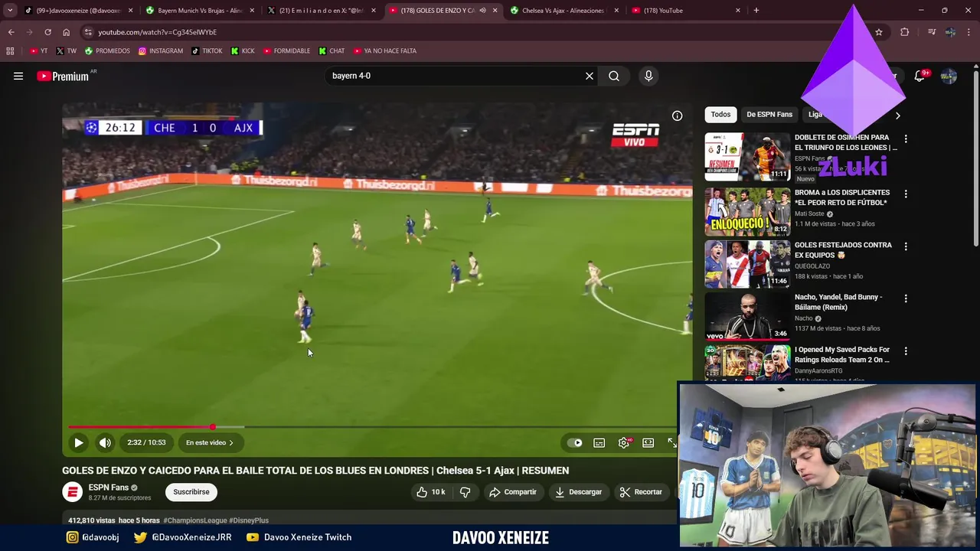Start voice search with microphone icon
Viewport: 980px width, 551px height.
648,76
